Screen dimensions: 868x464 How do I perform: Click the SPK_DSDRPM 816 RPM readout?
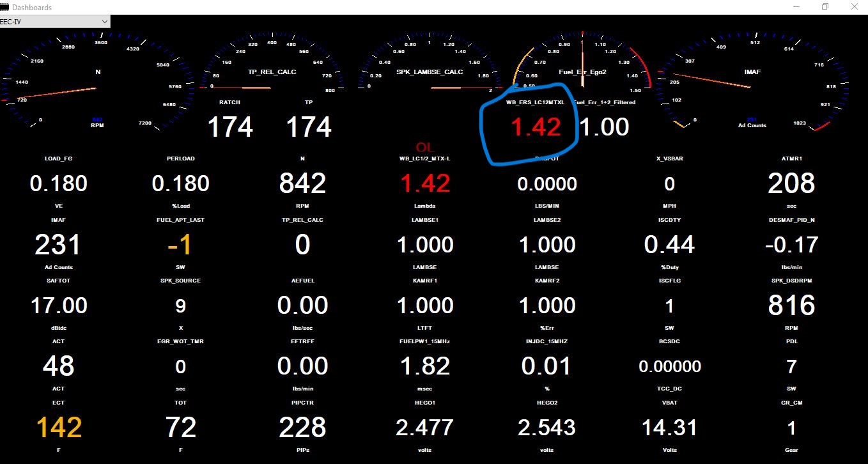click(791, 305)
